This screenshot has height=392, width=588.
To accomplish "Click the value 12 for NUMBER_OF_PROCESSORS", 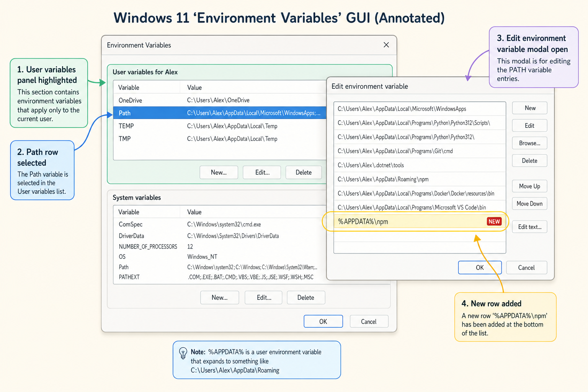I will click(190, 247).
